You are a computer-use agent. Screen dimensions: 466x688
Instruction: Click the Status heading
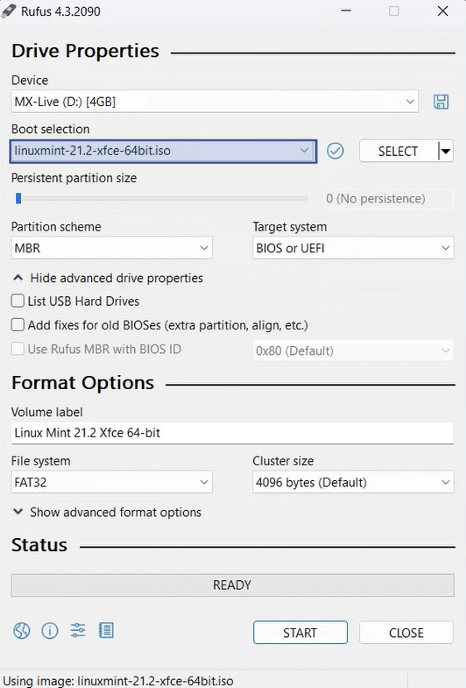[x=39, y=545]
